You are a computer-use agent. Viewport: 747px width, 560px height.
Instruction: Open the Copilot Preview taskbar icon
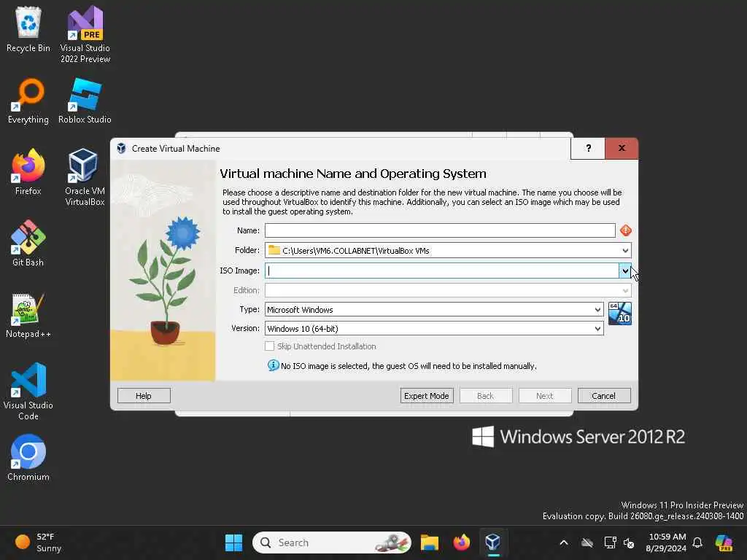tap(724, 542)
